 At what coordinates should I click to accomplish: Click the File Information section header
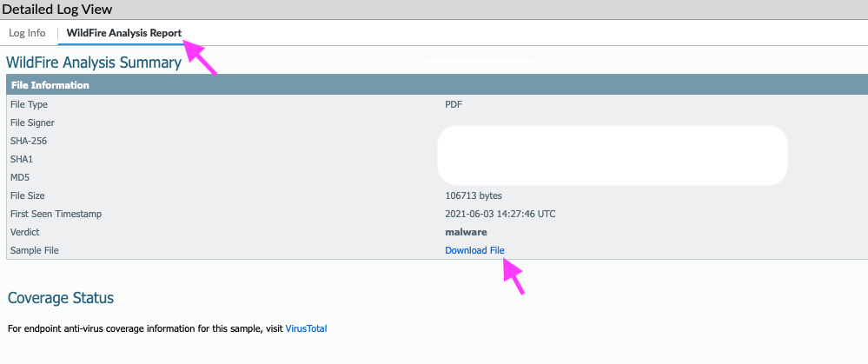pos(50,85)
